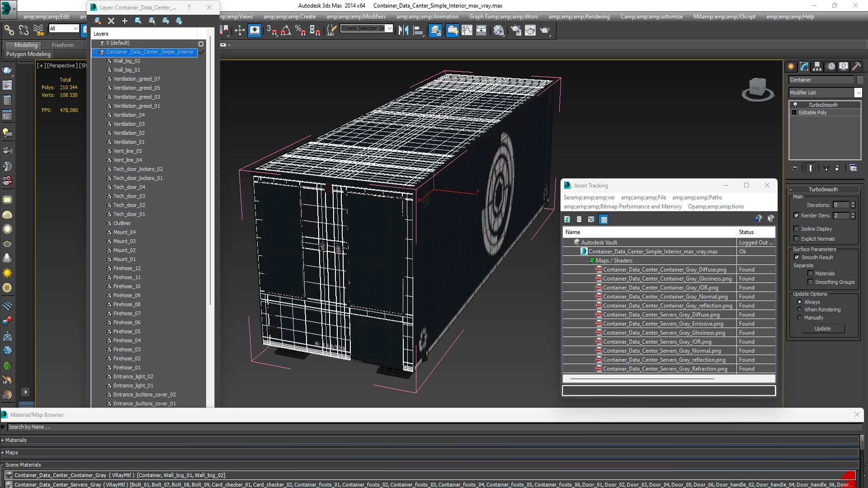The image size is (868, 488).
Task: Enable Separate by Materials checkbox
Action: click(810, 273)
